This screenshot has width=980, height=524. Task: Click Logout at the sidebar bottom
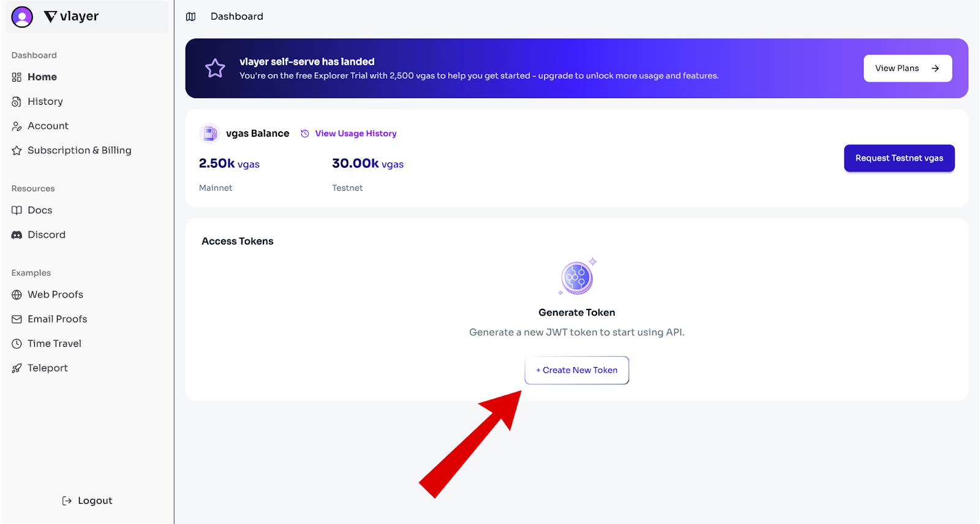click(x=87, y=500)
